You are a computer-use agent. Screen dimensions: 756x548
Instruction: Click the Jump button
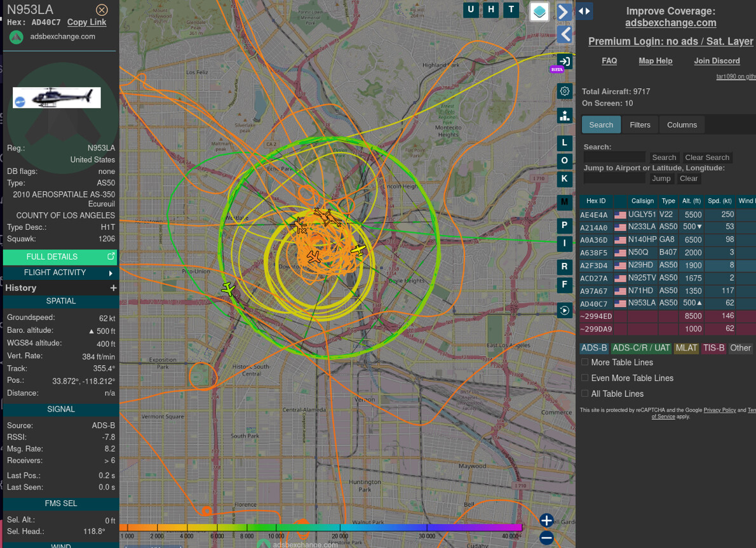click(x=661, y=178)
